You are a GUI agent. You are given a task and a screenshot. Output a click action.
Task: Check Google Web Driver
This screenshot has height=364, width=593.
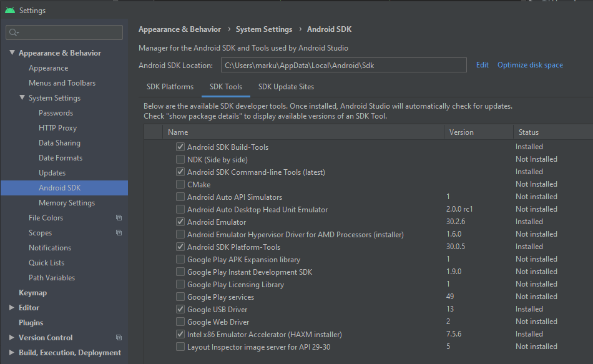pos(180,322)
